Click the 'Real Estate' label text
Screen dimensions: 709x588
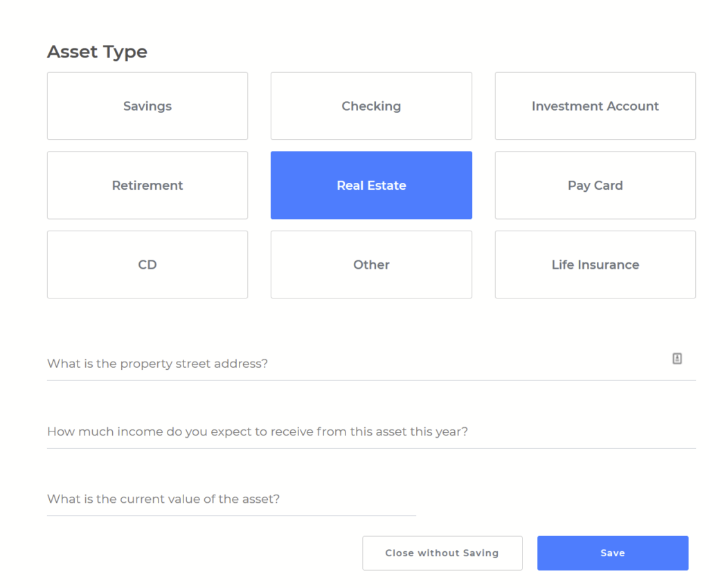coord(371,186)
